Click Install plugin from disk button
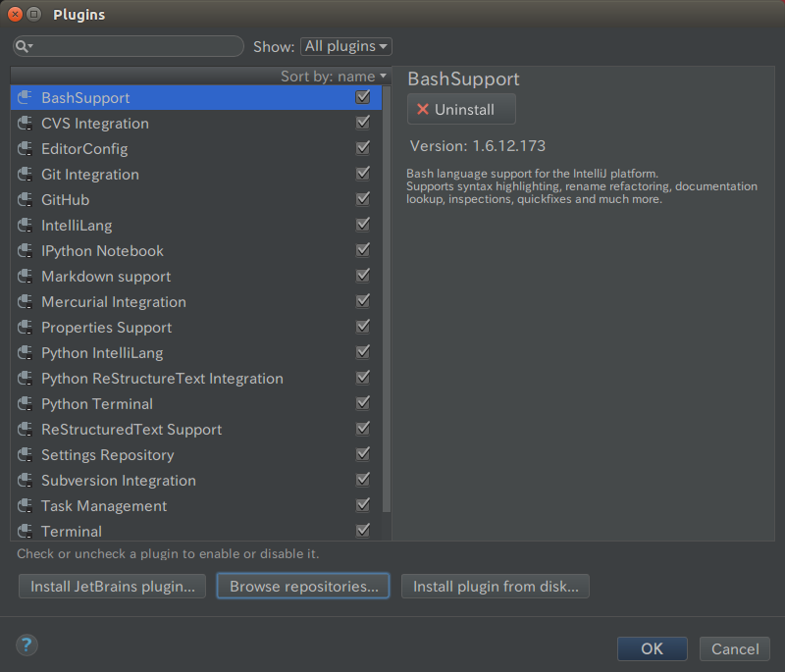This screenshot has width=785, height=672. 496,586
